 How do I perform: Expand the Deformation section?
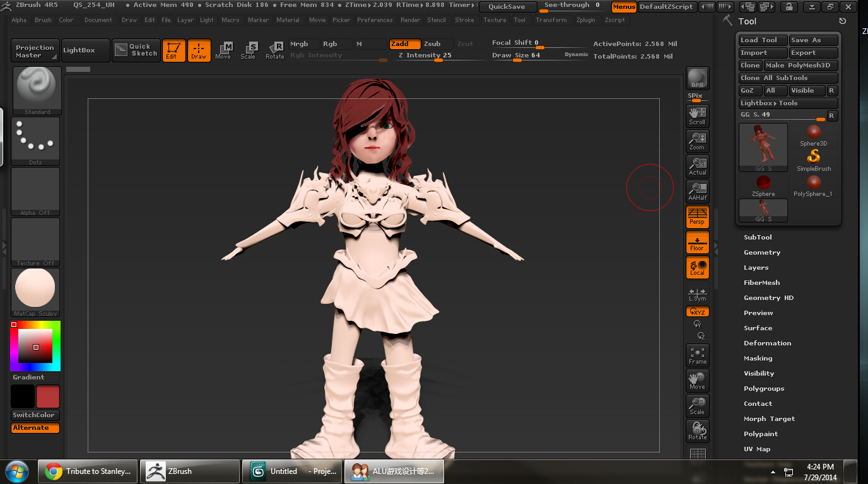767,343
